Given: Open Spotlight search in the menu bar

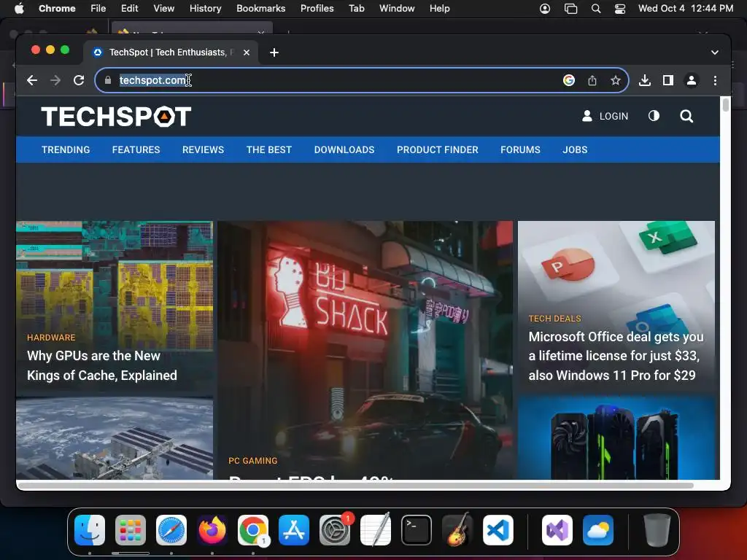Looking at the screenshot, I should (x=595, y=8).
